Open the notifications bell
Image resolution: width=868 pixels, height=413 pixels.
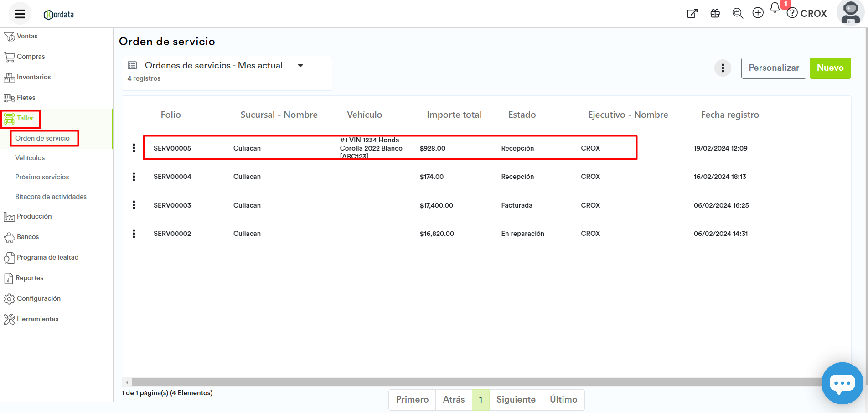pos(775,8)
